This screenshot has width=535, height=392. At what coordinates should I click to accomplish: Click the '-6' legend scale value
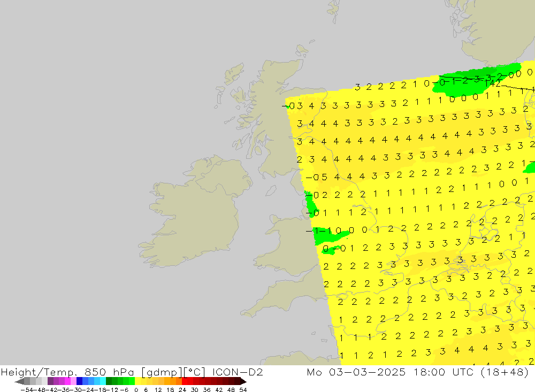click(124, 390)
